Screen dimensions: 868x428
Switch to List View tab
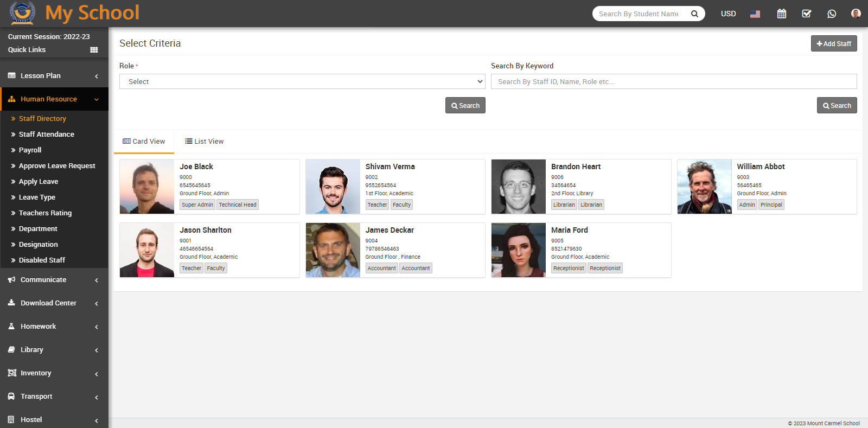click(x=205, y=142)
